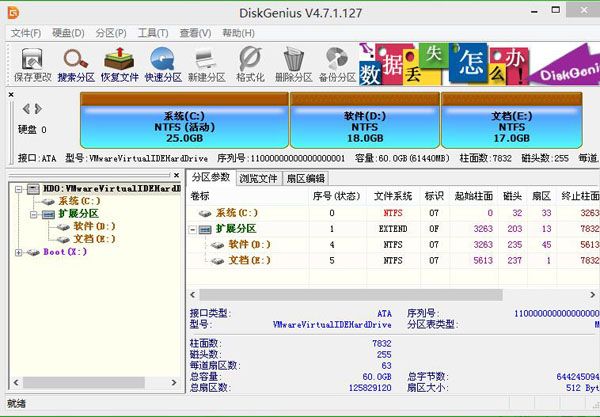Click the EXTEND file system cell
Viewport: 600px width, 417px height.
click(x=393, y=229)
